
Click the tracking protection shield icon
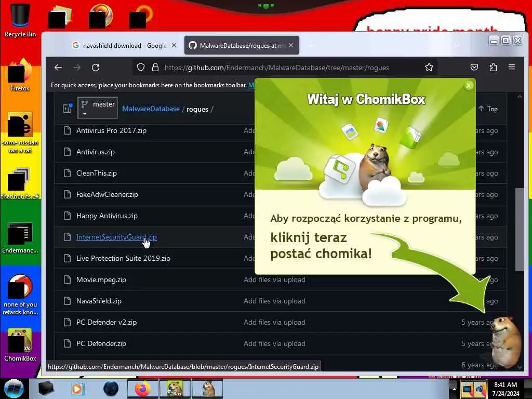tap(141, 68)
